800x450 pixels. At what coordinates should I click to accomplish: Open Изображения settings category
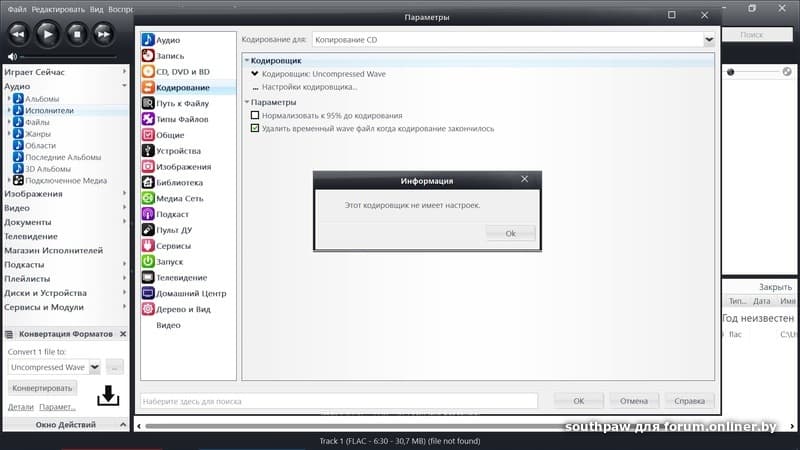(x=188, y=166)
